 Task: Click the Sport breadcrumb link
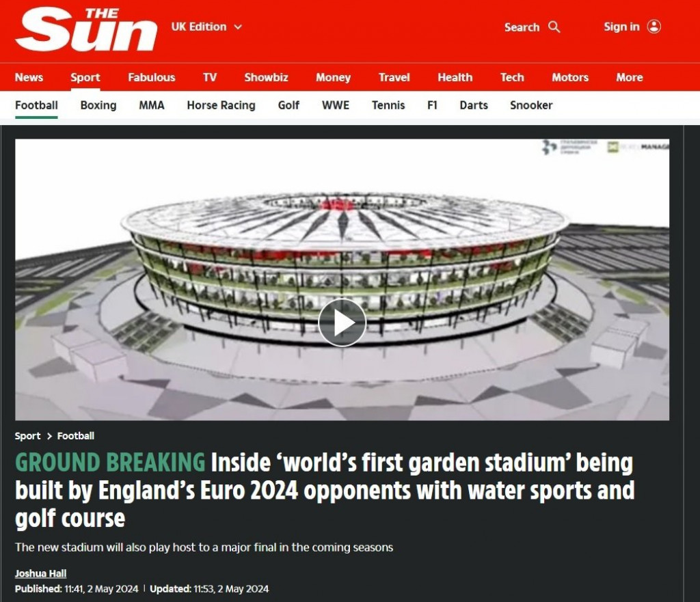coord(27,436)
